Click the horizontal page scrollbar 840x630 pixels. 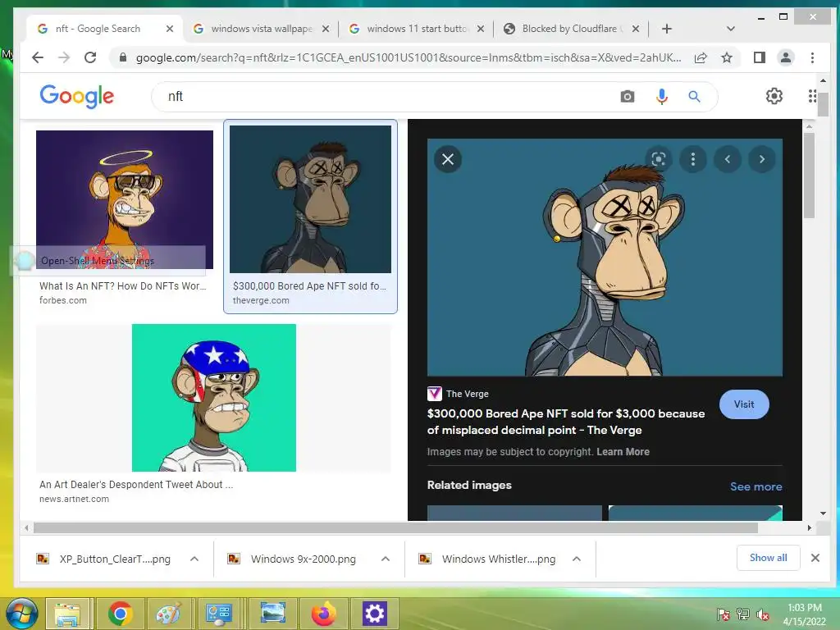[x=395, y=527]
